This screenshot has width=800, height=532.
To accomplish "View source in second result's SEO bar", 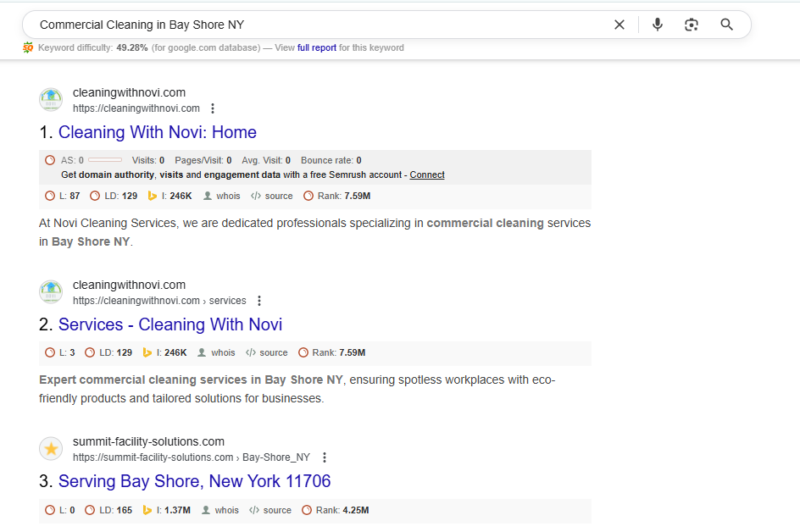I will click(x=267, y=352).
